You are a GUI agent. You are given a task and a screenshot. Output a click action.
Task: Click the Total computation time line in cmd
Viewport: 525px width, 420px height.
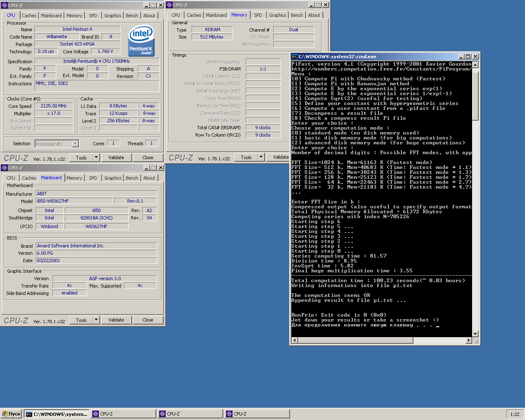point(378,281)
